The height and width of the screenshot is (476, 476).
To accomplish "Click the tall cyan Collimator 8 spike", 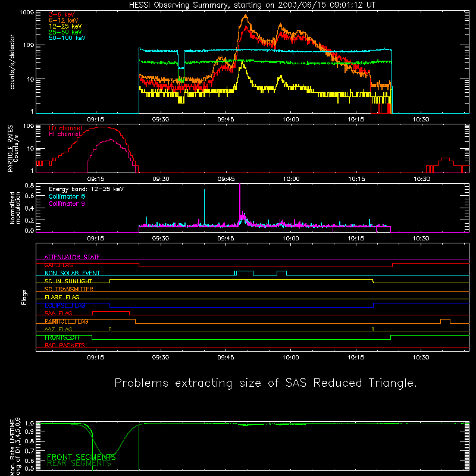I will point(204,206).
